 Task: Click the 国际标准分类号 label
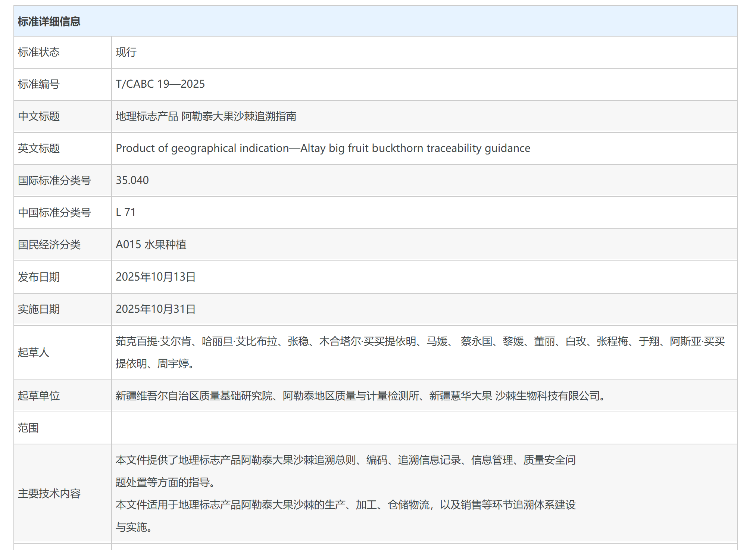[x=54, y=181]
